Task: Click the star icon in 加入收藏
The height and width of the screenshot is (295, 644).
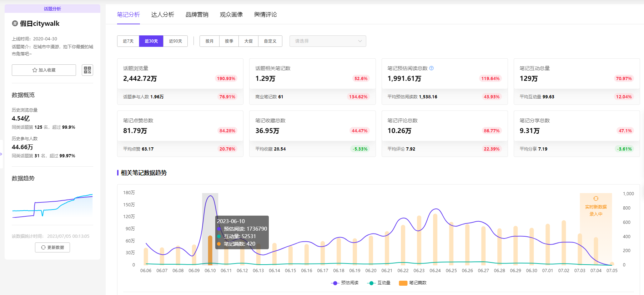Action: coord(35,70)
